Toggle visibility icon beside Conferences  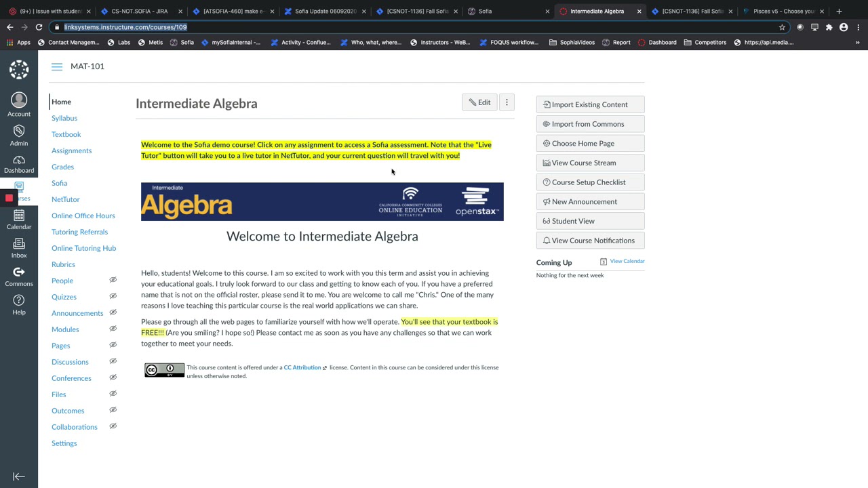[113, 378]
